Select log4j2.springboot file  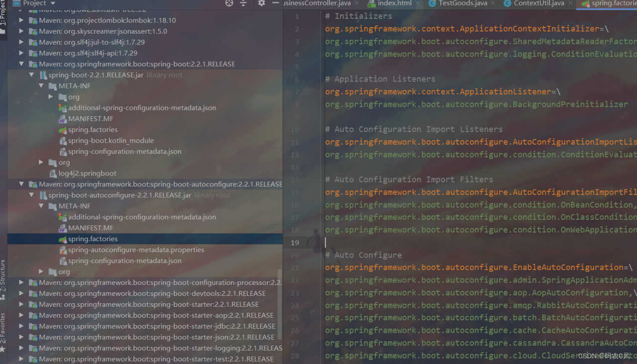click(x=88, y=174)
